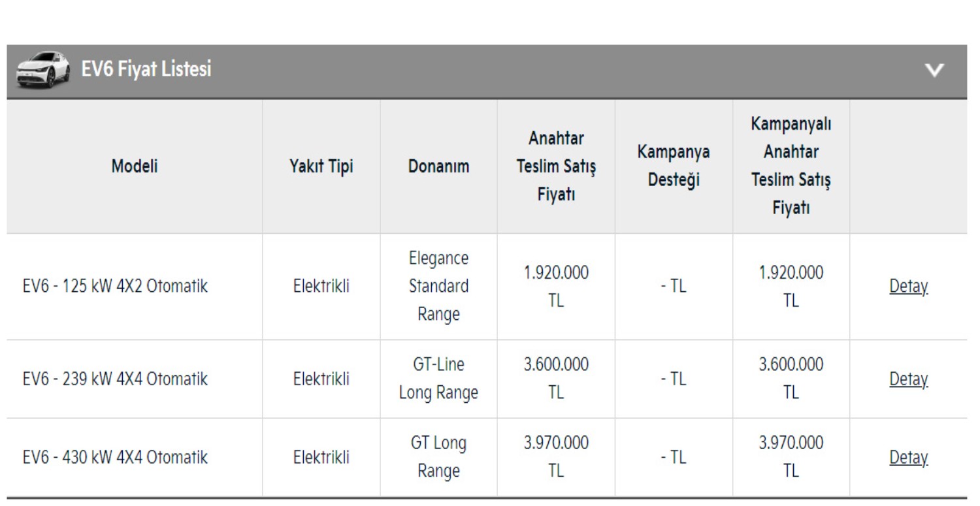Image resolution: width=980 pixels, height=506 pixels.
Task: Collapse the EV6 Fiyat Listesi chevron
Action: point(936,70)
